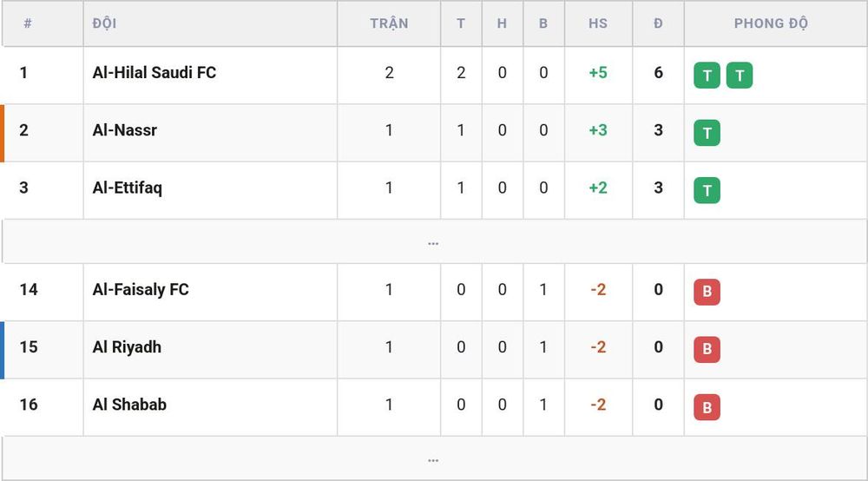Click the Đ points column header

pos(658,23)
